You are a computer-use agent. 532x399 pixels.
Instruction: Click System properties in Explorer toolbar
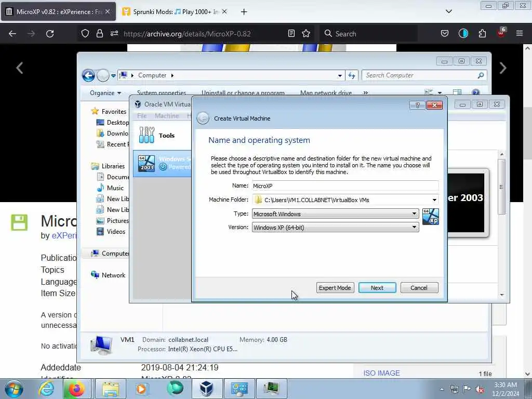coord(162,92)
